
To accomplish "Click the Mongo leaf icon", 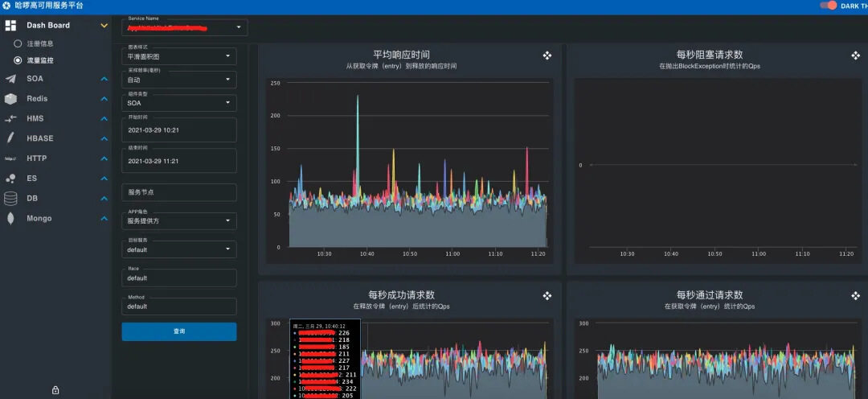I will 10,218.
